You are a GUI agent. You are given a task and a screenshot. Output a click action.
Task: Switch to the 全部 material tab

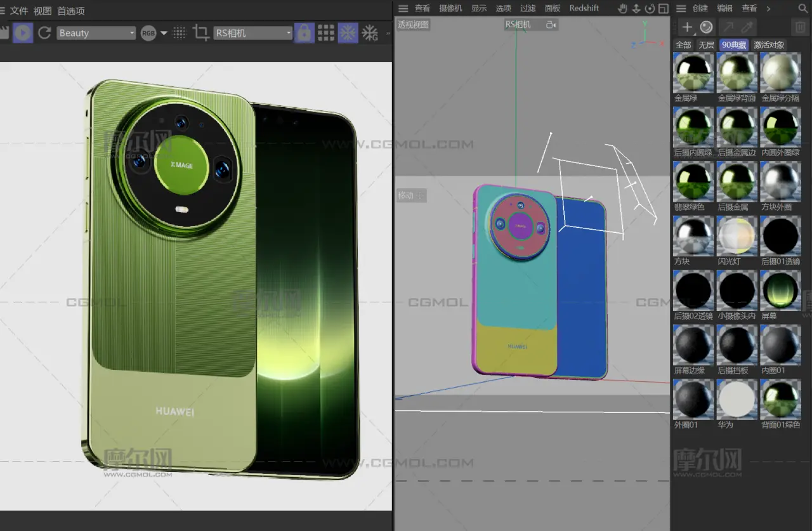[x=683, y=45]
